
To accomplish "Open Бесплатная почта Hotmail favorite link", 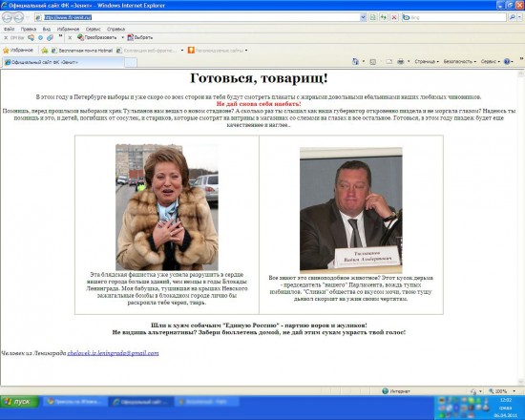I will tap(82, 51).
